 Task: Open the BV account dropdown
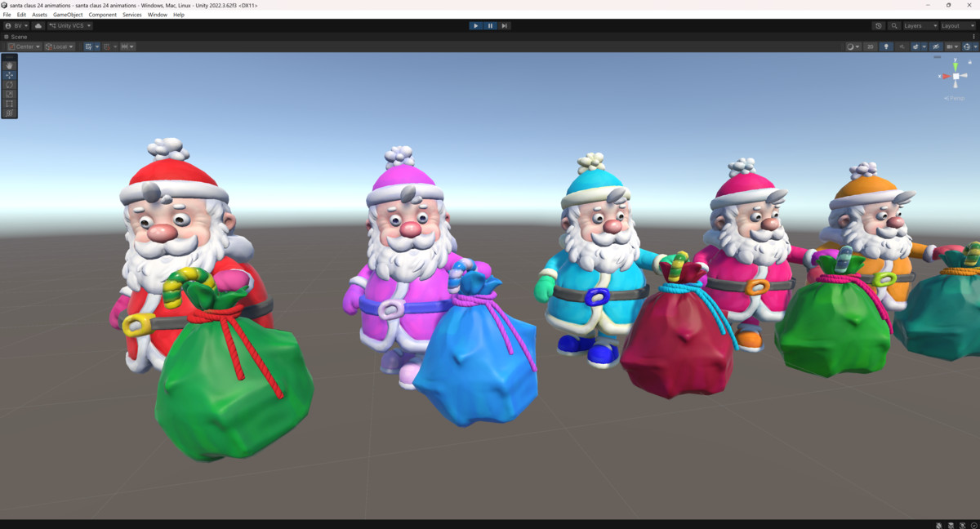click(x=16, y=25)
